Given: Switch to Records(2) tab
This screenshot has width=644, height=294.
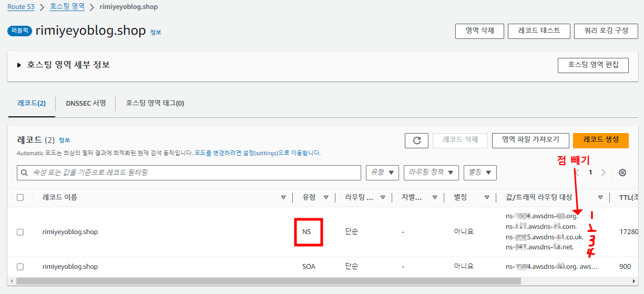Looking at the screenshot, I should point(32,103).
